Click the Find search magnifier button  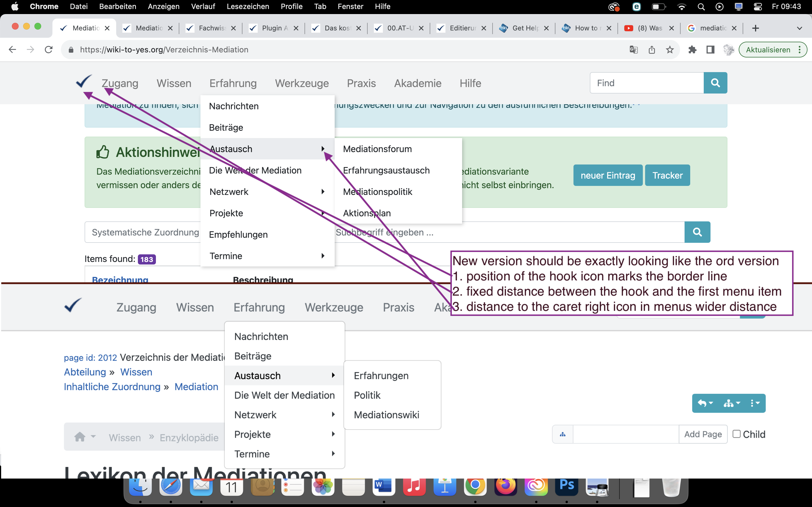(715, 83)
